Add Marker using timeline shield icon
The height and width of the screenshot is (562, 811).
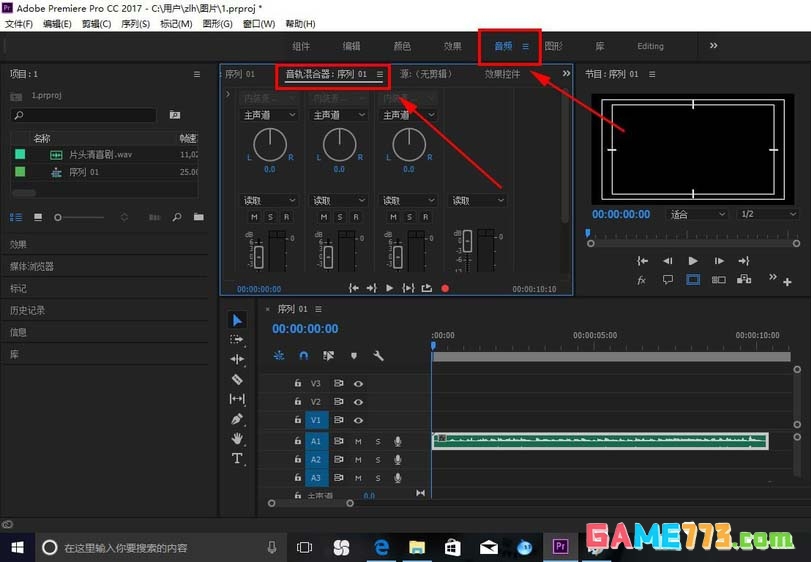(354, 356)
